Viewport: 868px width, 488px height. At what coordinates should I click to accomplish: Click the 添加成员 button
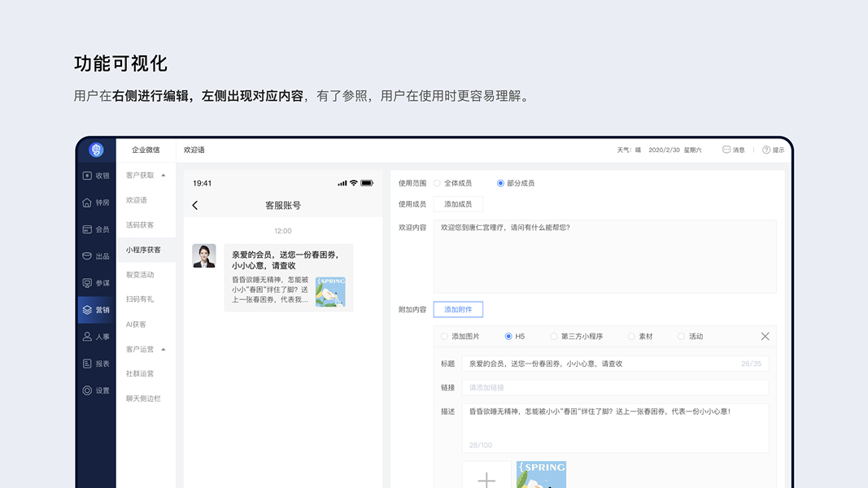[x=458, y=204]
